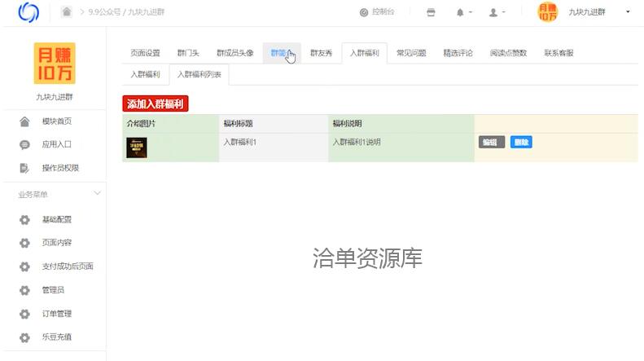644x361 pixels.
Task: Switch to the 阅读点赞数 tab
Action: (509, 53)
